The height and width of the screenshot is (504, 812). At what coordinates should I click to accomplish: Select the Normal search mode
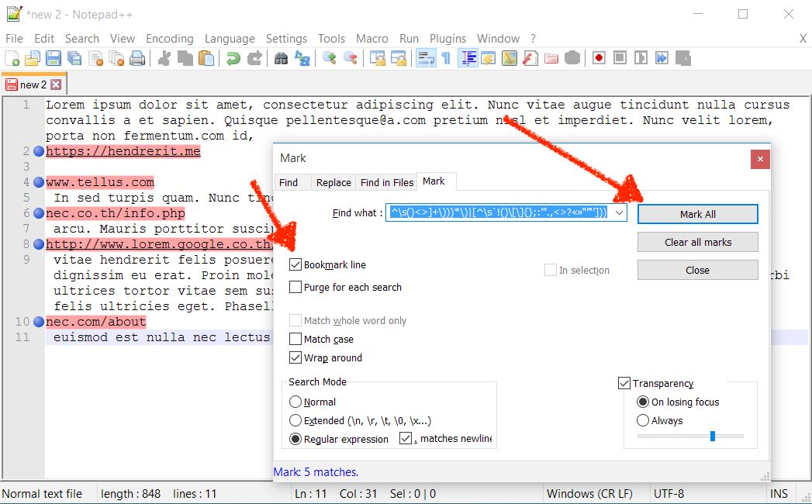295,402
